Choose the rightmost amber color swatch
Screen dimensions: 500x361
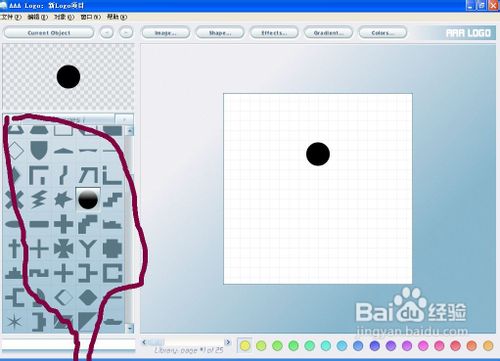click(488, 346)
